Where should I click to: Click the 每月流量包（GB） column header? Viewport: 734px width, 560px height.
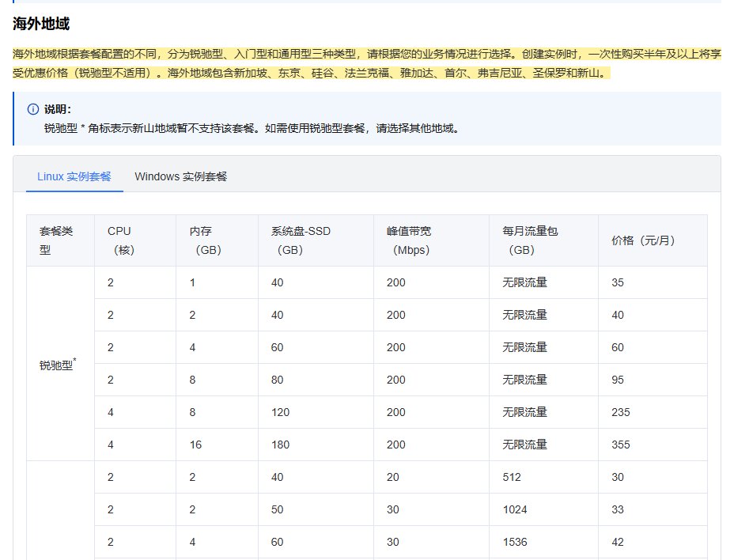pyautogui.click(x=543, y=240)
